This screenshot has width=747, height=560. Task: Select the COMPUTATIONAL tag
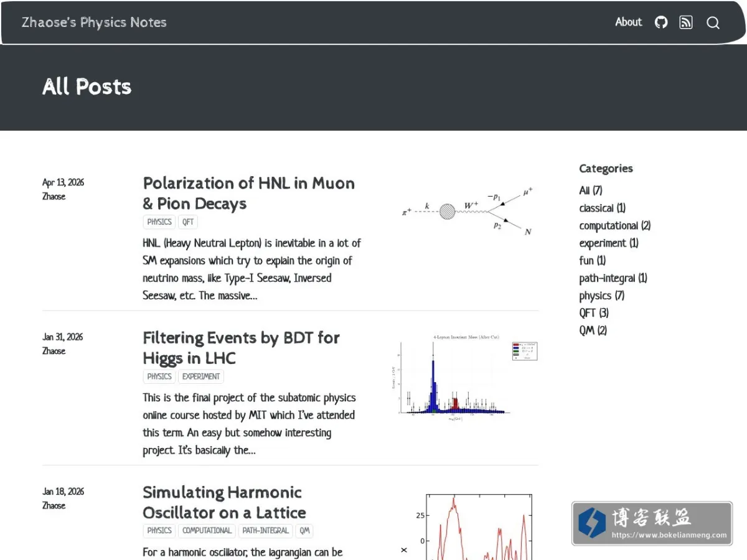click(207, 531)
